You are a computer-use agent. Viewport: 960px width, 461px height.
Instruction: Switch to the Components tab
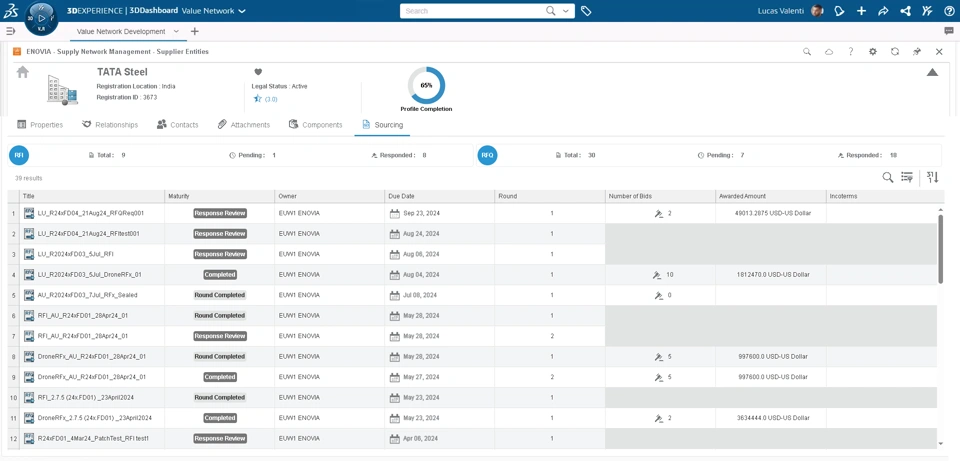click(315, 125)
